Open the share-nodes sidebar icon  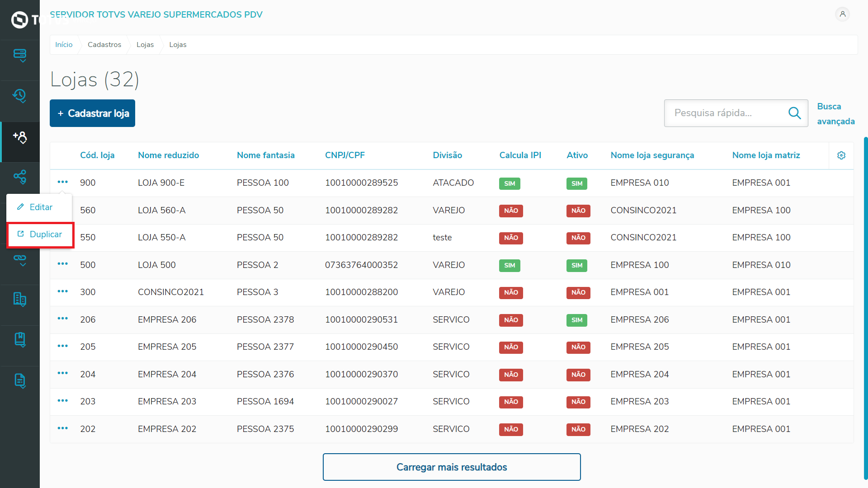point(20,177)
